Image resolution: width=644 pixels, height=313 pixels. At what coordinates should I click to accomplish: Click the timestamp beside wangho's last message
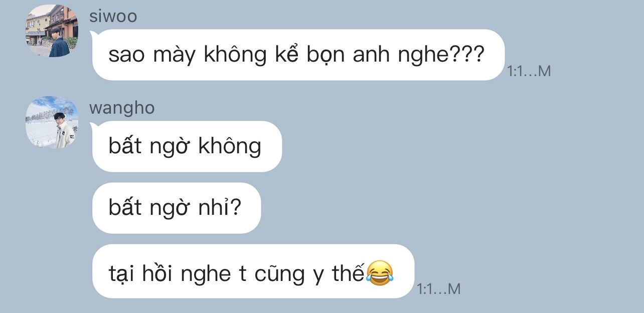pyautogui.click(x=439, y=289)
